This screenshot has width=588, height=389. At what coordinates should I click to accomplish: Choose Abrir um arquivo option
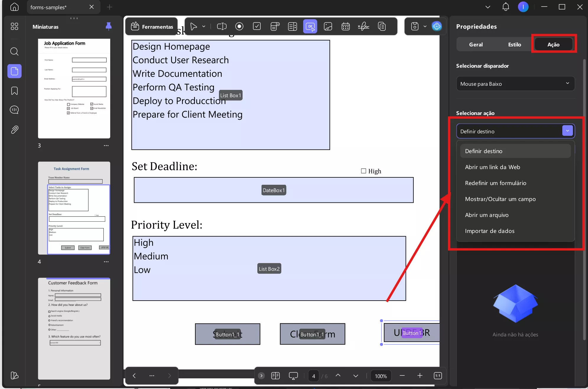pyautogui.click(x=515, y=215)
